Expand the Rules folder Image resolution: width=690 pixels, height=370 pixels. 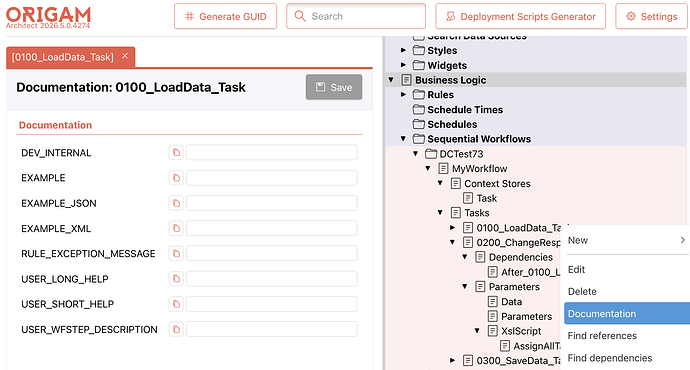point(403,94)
